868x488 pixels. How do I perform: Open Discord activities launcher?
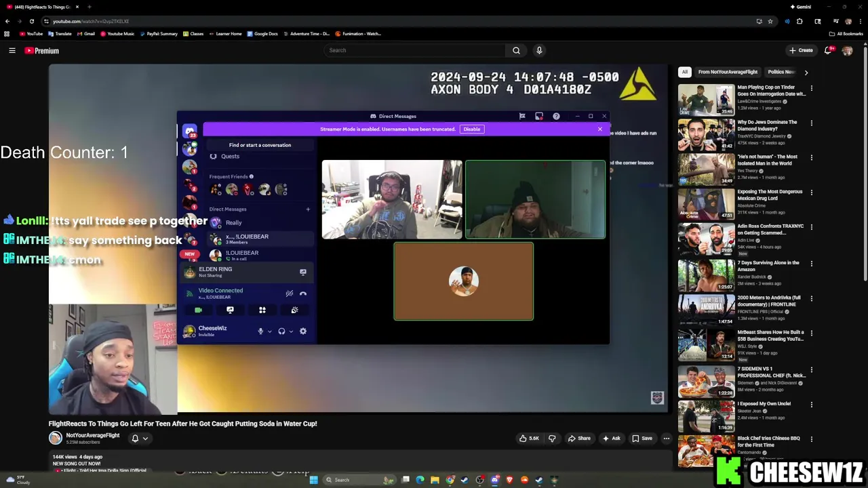262,310
